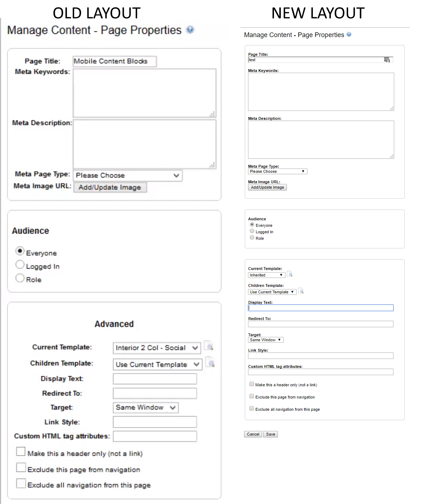Viewport: 432px width, 504px height.
Task: Click preview icon next to Inherited template dropdown
Action: click(x=290, y=274)
